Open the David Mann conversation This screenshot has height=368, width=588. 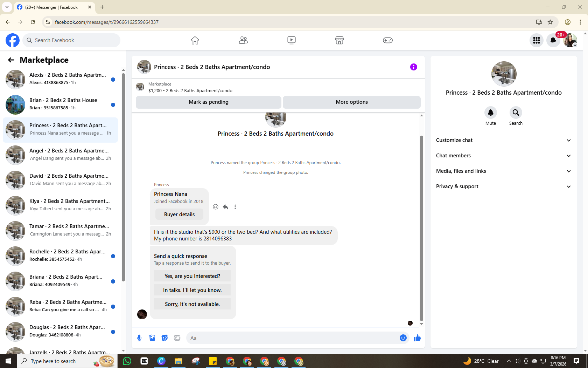click(60, 180)
